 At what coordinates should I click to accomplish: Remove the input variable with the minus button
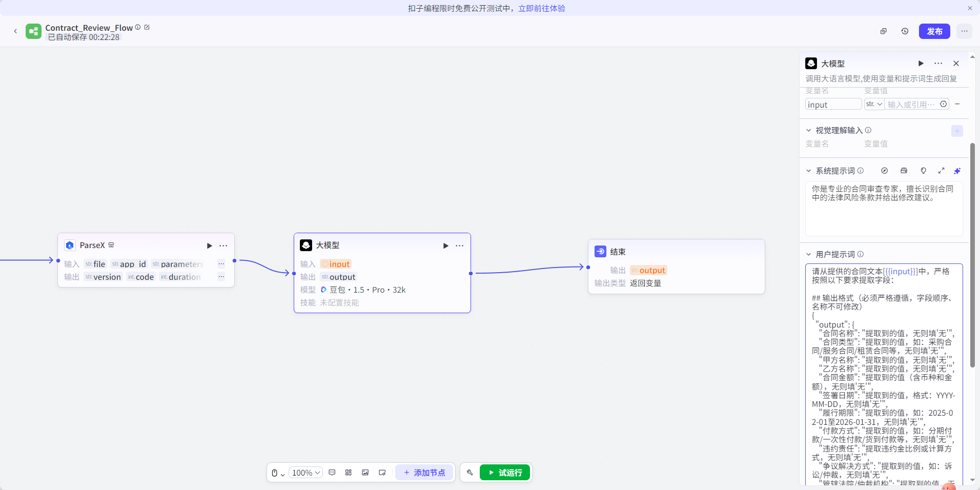tap(958, 104)
